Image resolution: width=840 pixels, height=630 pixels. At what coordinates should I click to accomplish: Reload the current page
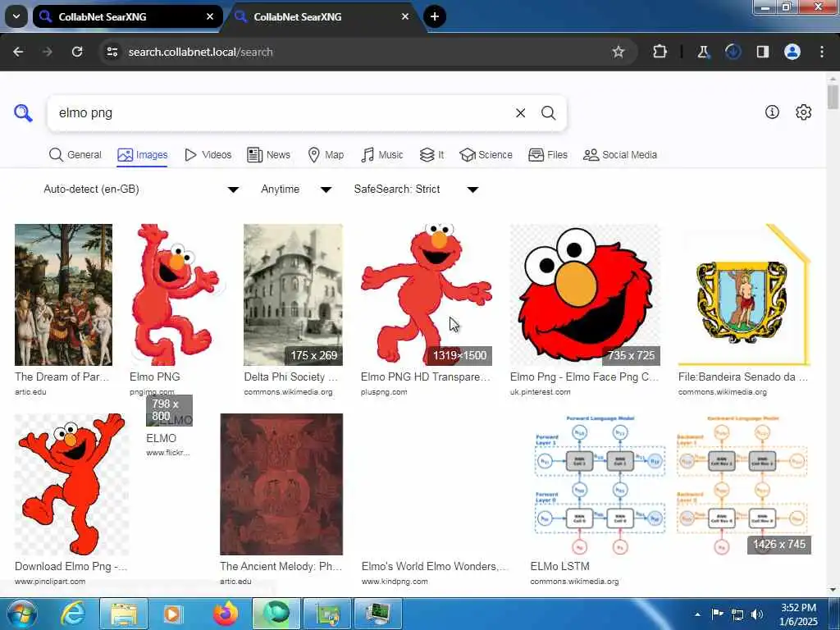point(77,52)
